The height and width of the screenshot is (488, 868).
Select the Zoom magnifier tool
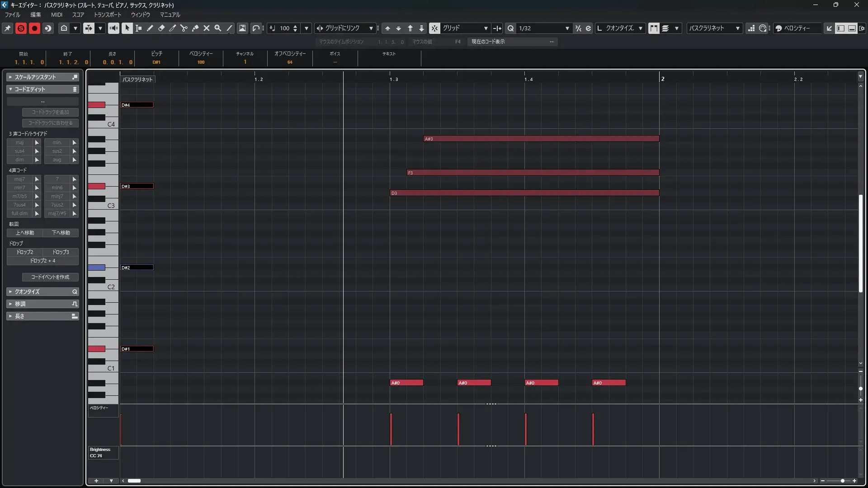218,28
